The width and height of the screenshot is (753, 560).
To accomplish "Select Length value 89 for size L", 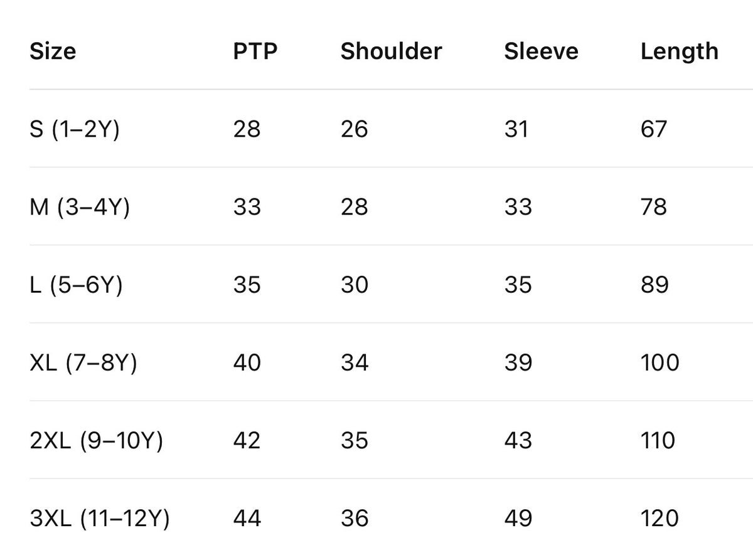I will point(654,285).
